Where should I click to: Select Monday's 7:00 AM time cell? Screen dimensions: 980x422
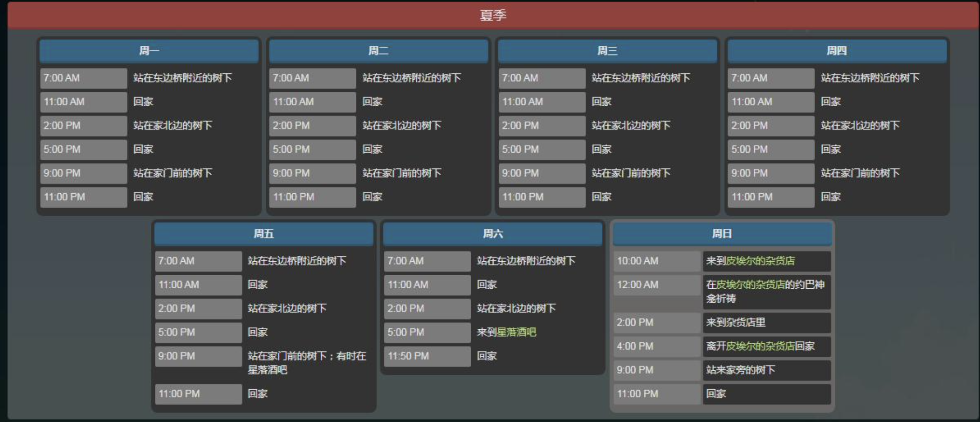click(83, 78)
